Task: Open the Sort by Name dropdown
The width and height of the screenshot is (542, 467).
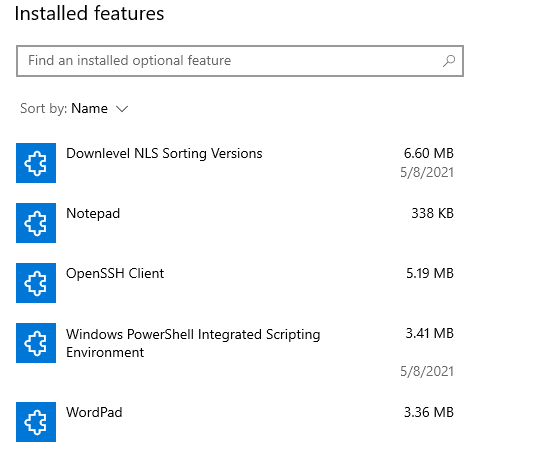Action: (74, 109)
